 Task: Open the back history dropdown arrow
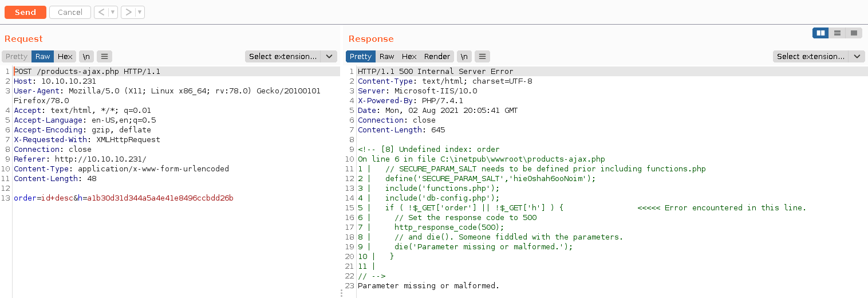pyautogui.click(x=113, y=12)
